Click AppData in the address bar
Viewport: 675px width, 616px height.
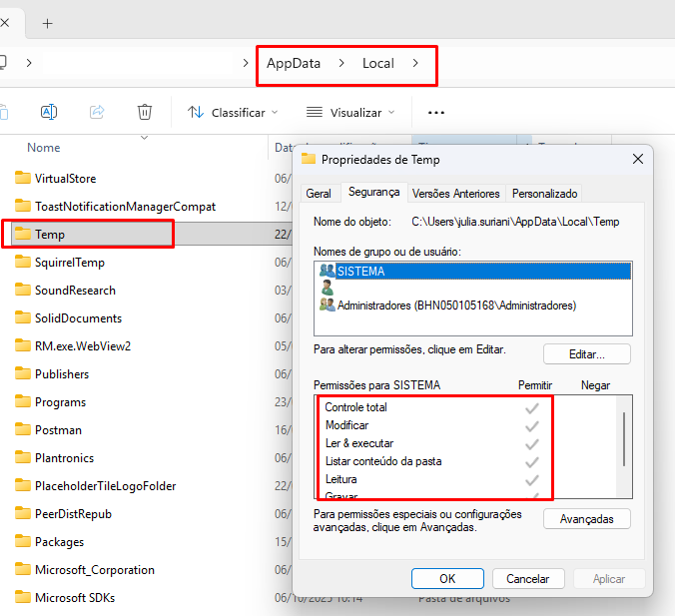click(x=294, y=63)
